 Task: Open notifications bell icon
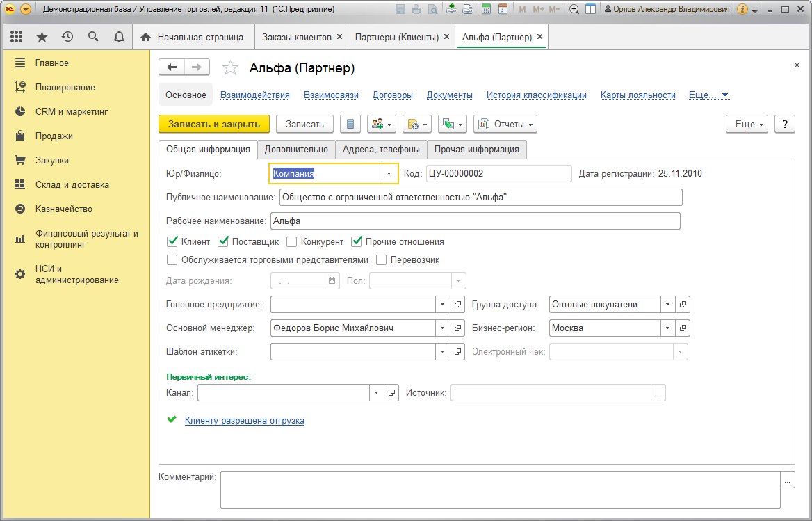click(119, 37)
